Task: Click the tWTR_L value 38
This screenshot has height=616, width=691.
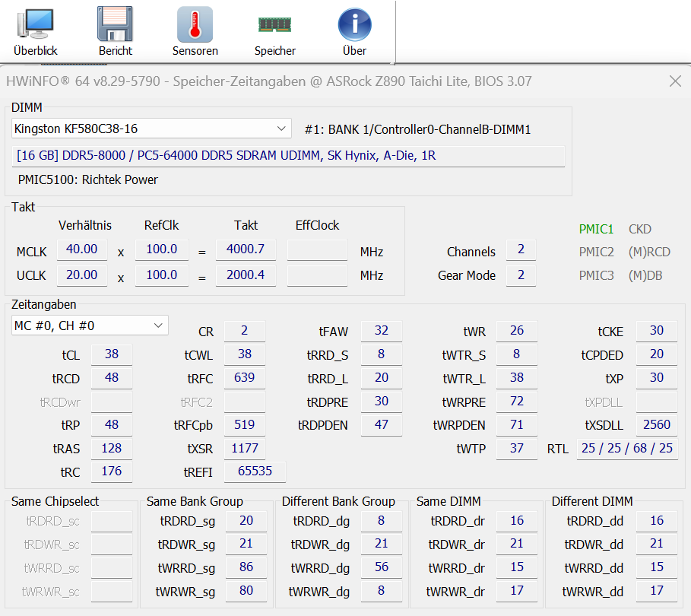Action: pyautogui.click(x=516, y=378)
